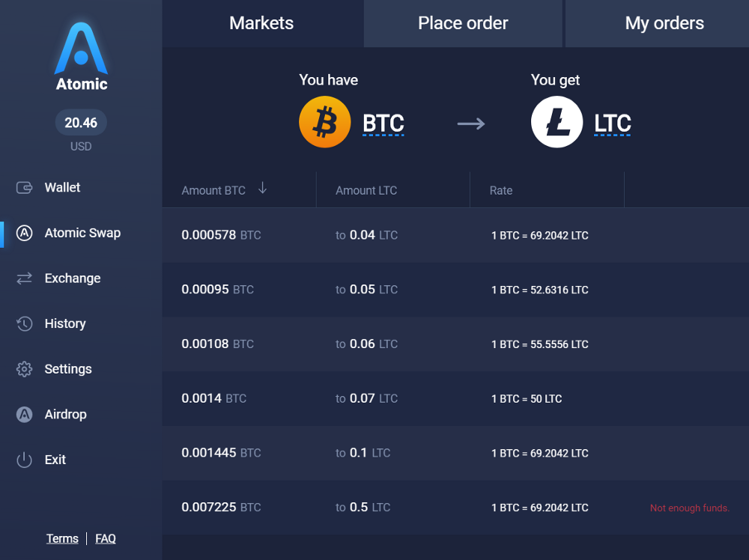
Task: Click the Wallet icon in sidebar
Action: 25,188
